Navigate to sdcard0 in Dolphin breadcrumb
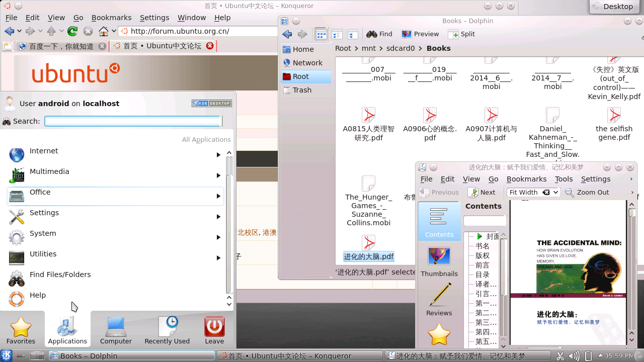Image resolution: width=644 pixels, height=362 pixels. tap(400, 48)
